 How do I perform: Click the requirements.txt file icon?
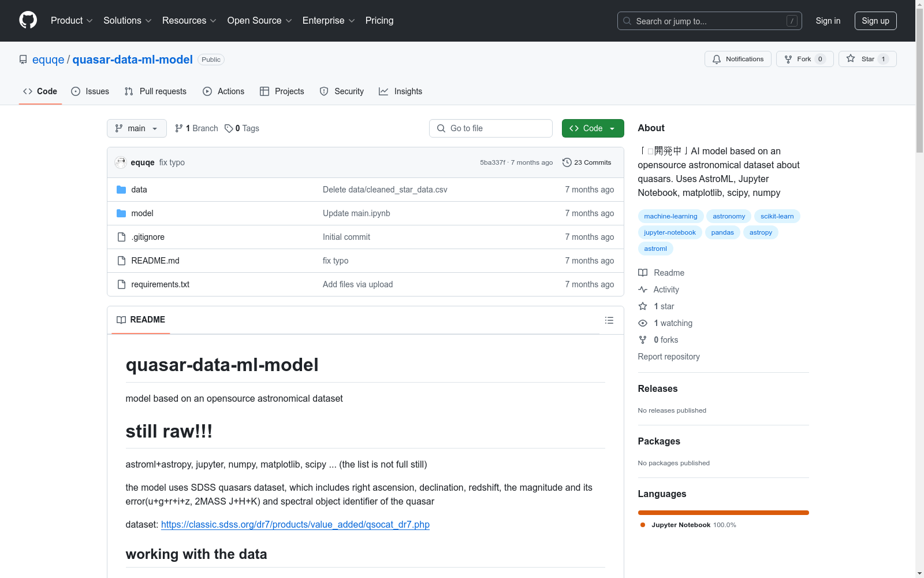[121, 284]
